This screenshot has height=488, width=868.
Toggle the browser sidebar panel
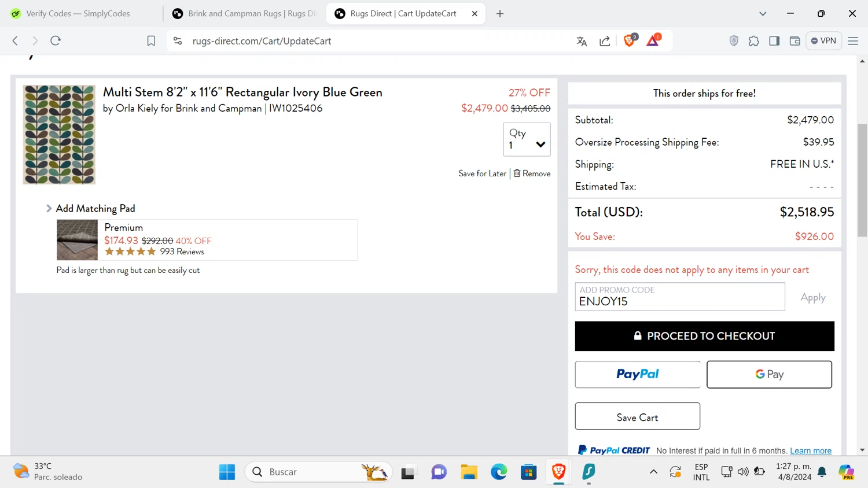pos(774,41)
